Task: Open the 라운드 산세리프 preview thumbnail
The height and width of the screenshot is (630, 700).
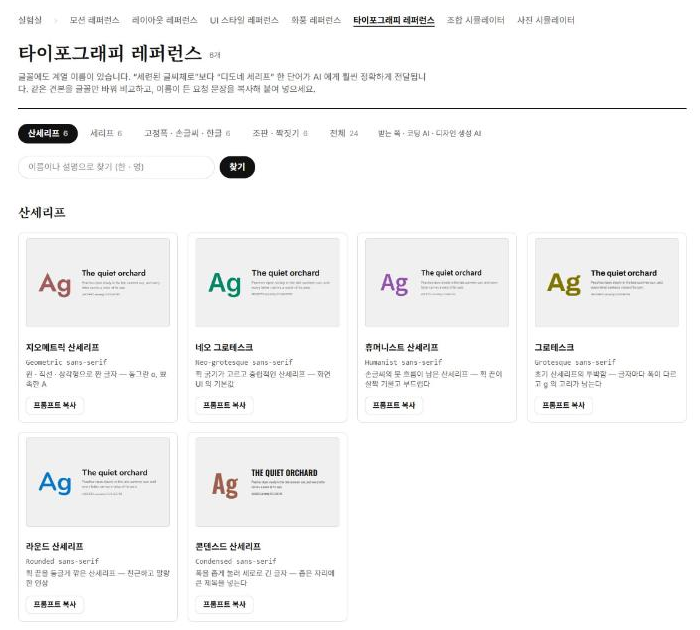Action: point(98,482)
